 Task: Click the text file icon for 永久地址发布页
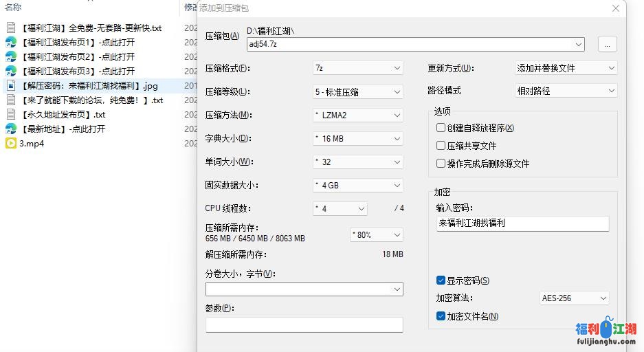(x=11, y=115)
